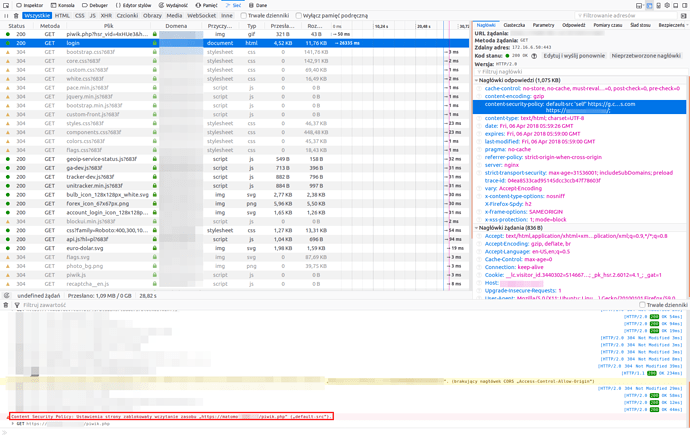Open the Edytor stylów panel
The image size is (690, 437).
pos(133,5)
